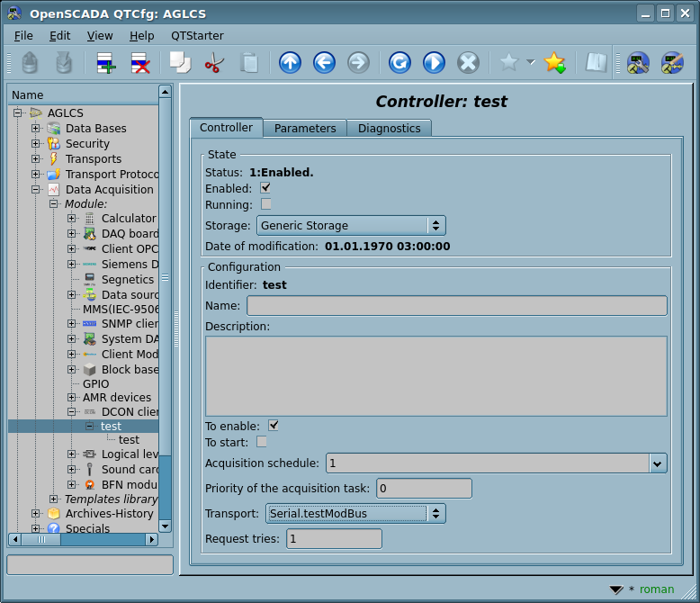This screenshot has height=603, width=700.
Task: Open the Transport Serial.testModBus dropdown
Action: click(355, 514)
